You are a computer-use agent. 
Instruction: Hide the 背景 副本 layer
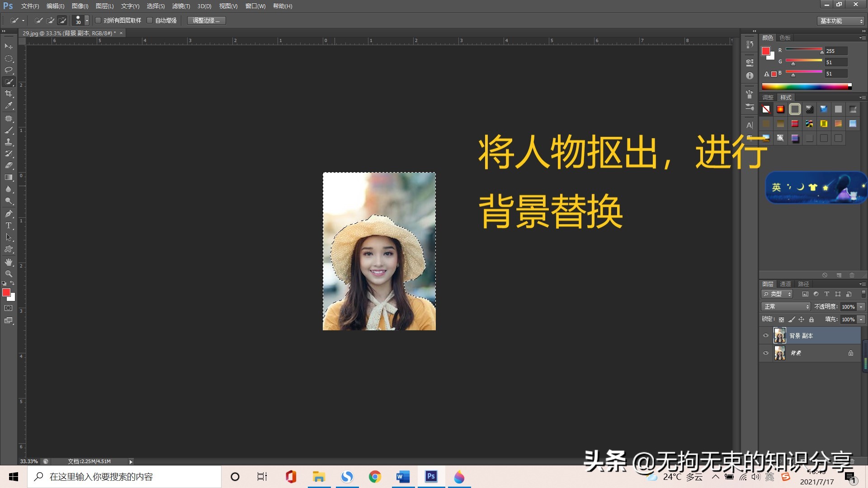tap(766, 335)
